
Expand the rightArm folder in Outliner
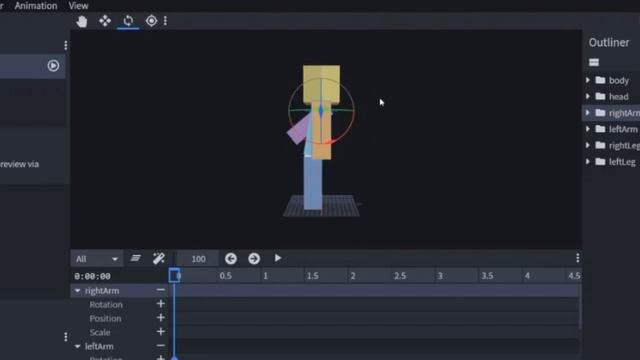point(588,113)
